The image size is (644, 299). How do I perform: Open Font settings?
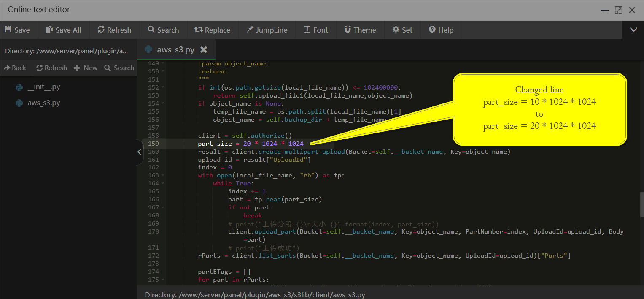tap(315, 30)
